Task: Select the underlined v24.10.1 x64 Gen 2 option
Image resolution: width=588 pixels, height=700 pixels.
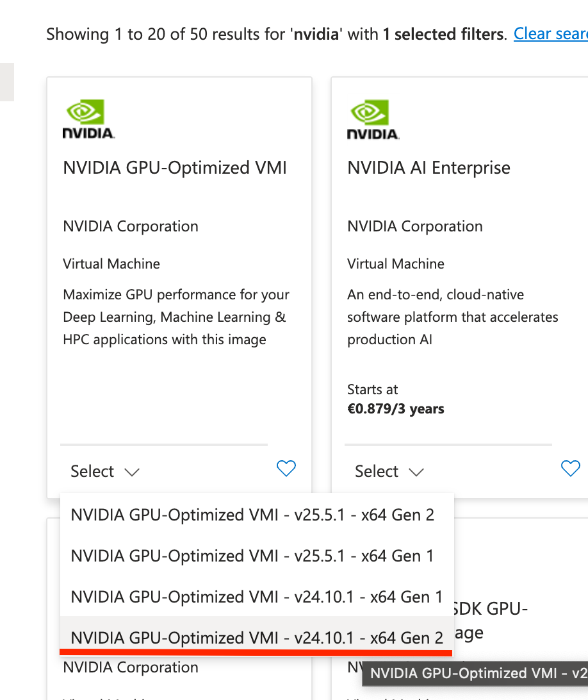Action: coord(256,638)
